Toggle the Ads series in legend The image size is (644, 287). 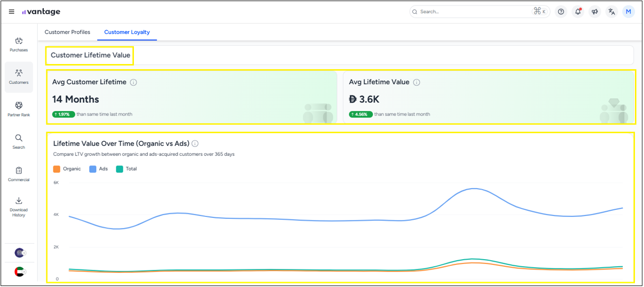tap(99, 169)
